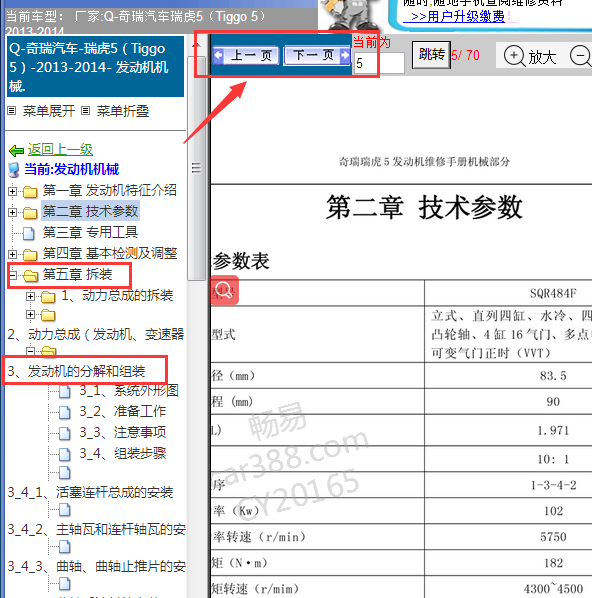Click the 放大 zoom-in magnifier icon
Screen dimensions: 592x598
[x=514, y=56]
